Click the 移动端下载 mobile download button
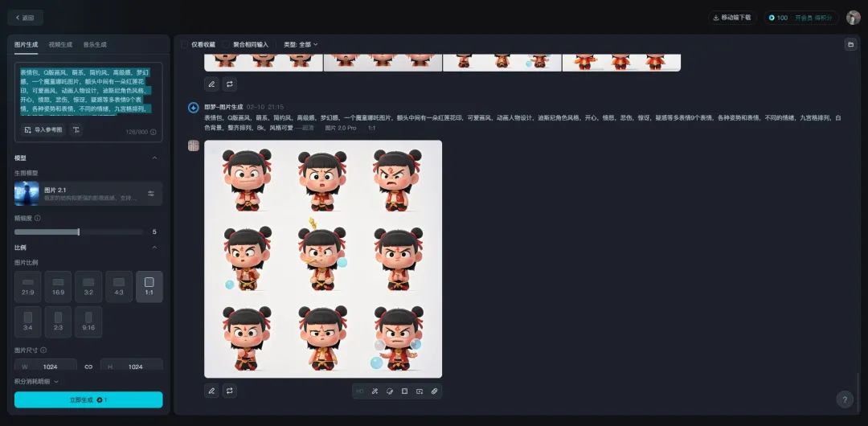 732,18
